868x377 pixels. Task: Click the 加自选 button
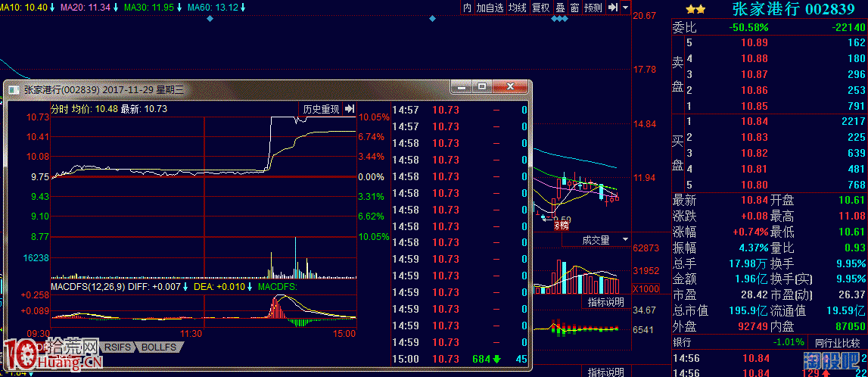490,8
